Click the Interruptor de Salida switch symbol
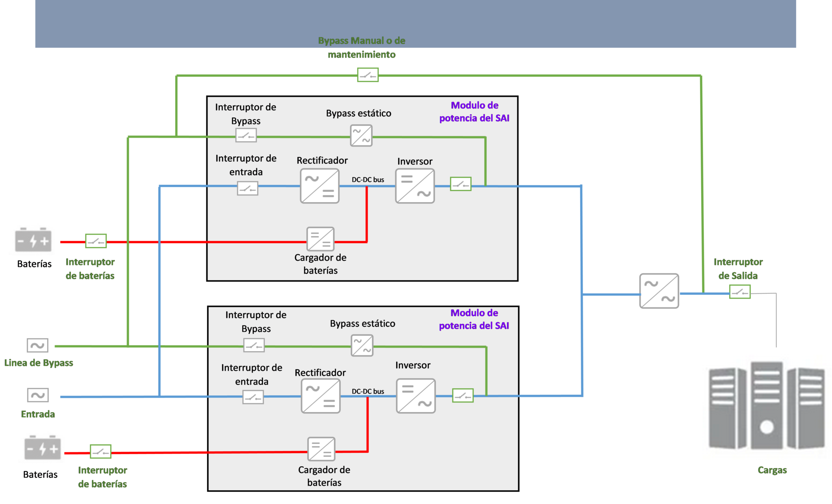Screen dimensions: 832x504 pyautogui.click(x=740, y=292)
